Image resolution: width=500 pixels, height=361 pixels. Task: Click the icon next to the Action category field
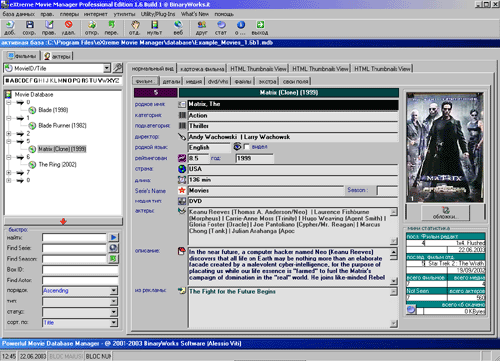click(x=182, y=115)
